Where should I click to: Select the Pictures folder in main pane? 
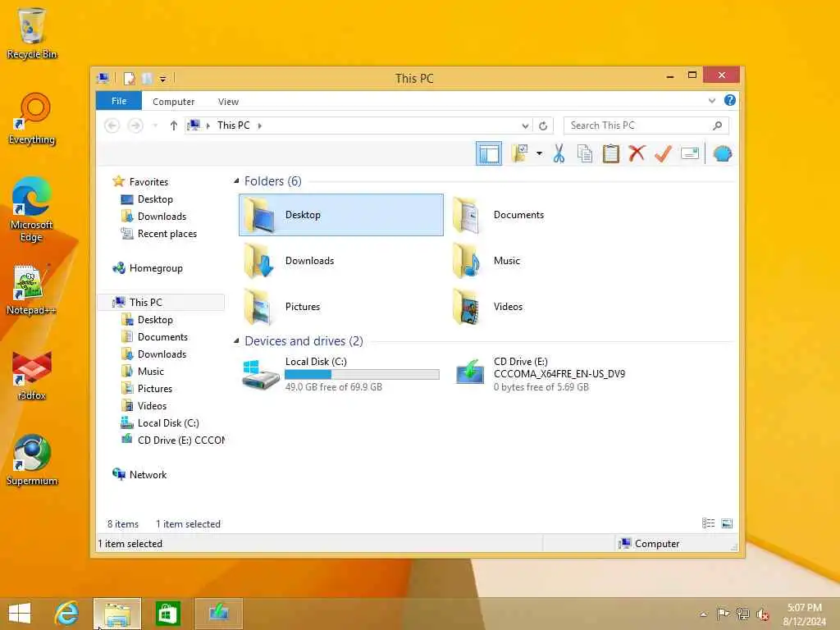tap(341, 307)
